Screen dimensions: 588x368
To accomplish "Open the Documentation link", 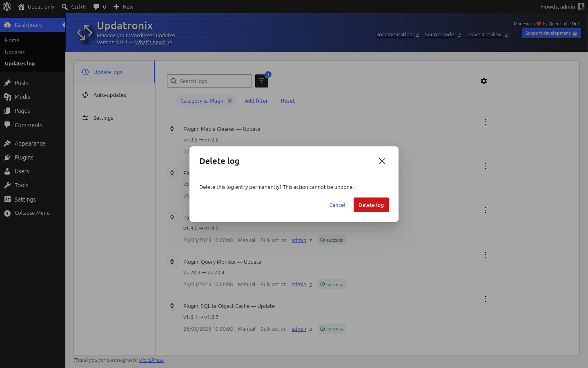I will pos(394,34).
